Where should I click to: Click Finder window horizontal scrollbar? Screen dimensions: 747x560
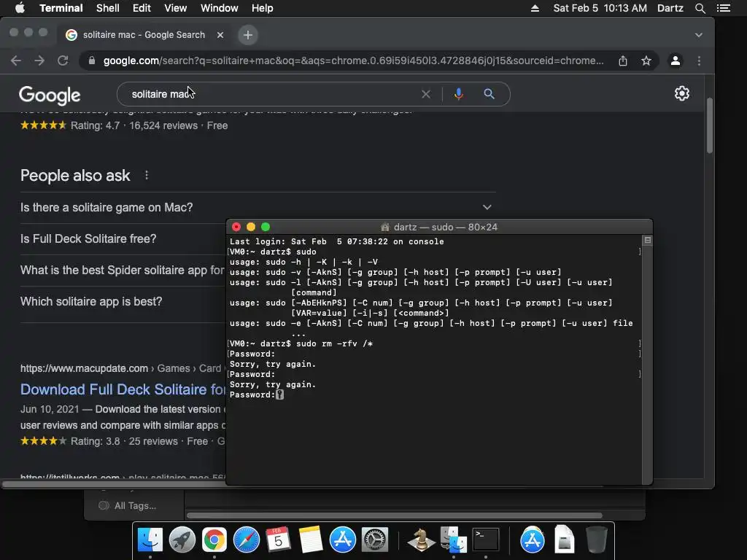tap(395, 516)
